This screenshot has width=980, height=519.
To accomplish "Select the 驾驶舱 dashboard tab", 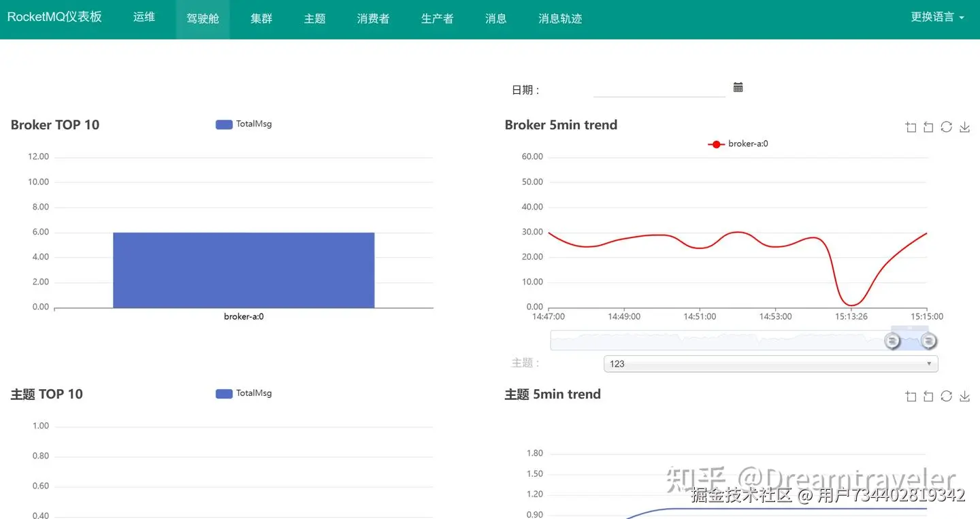I will click(203, 19).
